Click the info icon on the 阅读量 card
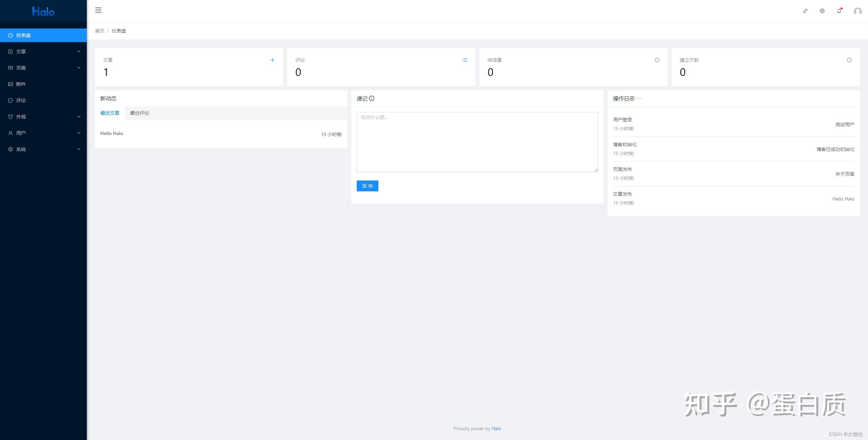The width and height of the screenshot is (868, 440). point(657,60)
